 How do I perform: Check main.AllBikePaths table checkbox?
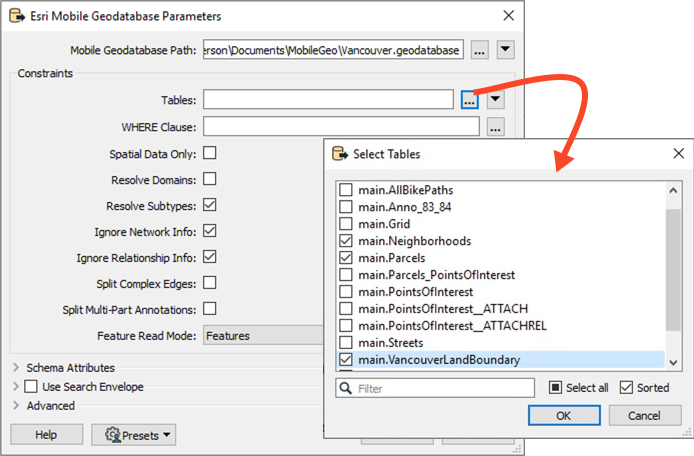pyautogui.click(x=346, y=190)
